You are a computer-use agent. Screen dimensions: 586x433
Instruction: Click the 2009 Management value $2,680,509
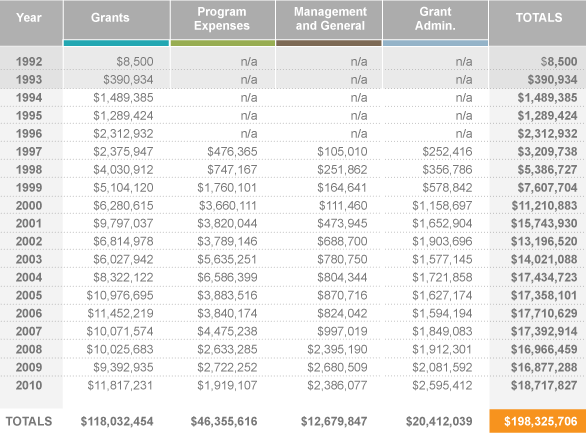(337, 367)
